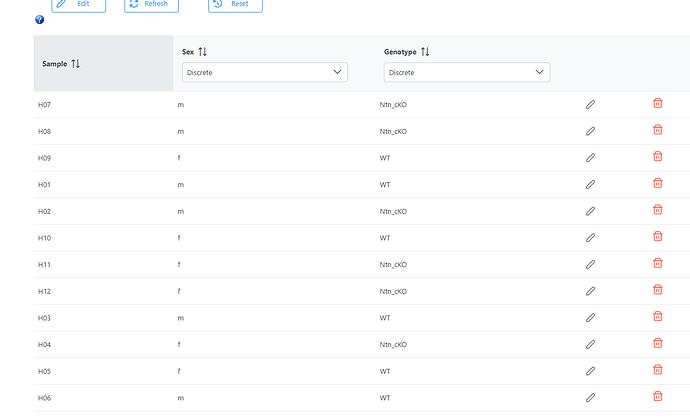The image size is (690, 419).
Task: Sort by Genotype column arrows
Action: click(425, 51)
